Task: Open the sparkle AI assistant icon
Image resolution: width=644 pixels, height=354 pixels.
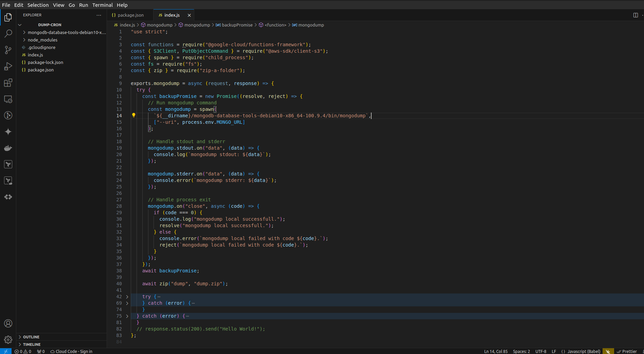Action: [x=8, y=132]
